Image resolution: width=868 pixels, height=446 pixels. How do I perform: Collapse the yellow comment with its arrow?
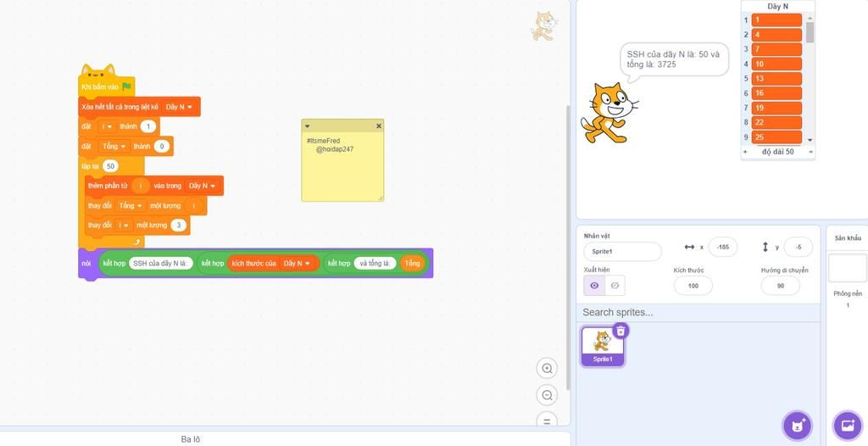[x=307, y=126]
